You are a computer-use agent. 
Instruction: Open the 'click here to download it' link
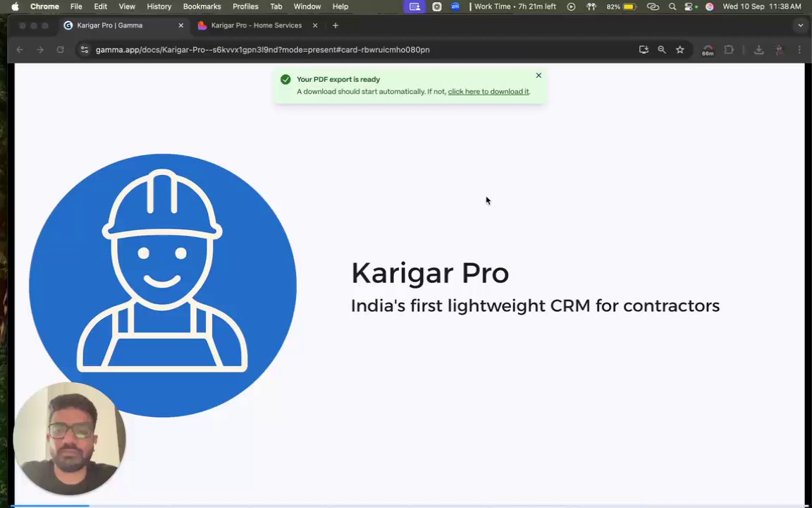click(x=488, y=92)
